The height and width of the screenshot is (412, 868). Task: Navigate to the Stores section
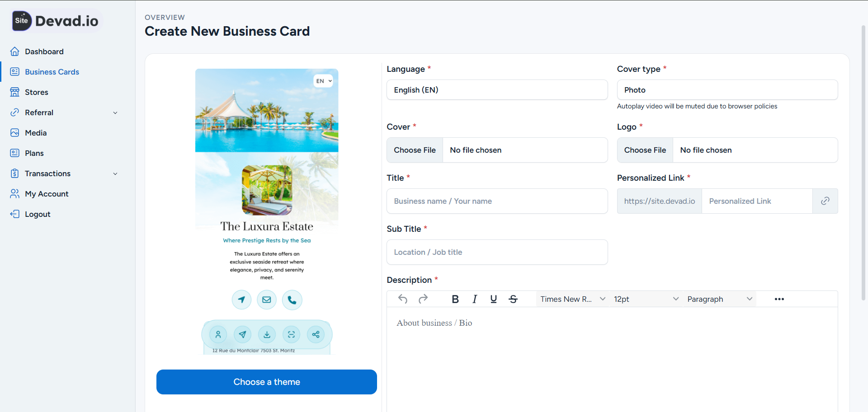[37, 92]
